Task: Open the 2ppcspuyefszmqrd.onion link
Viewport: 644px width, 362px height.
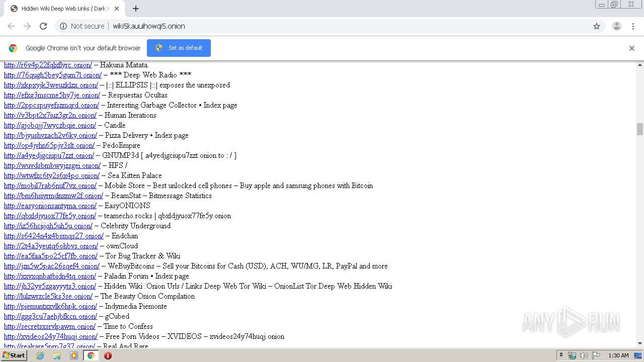Action: [51, 105]
